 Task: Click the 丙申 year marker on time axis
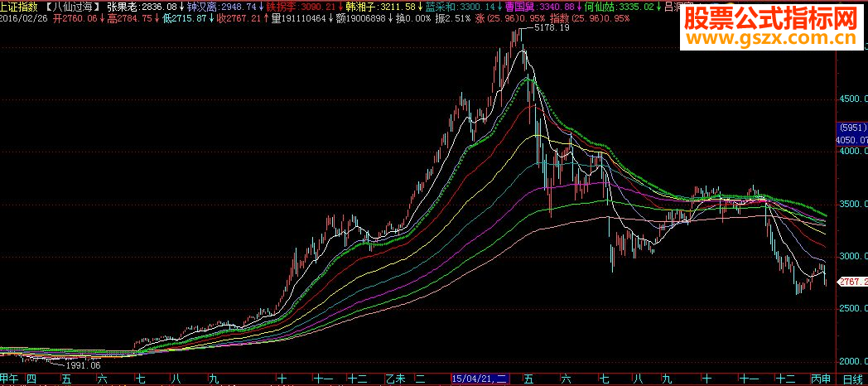[819, 379]
